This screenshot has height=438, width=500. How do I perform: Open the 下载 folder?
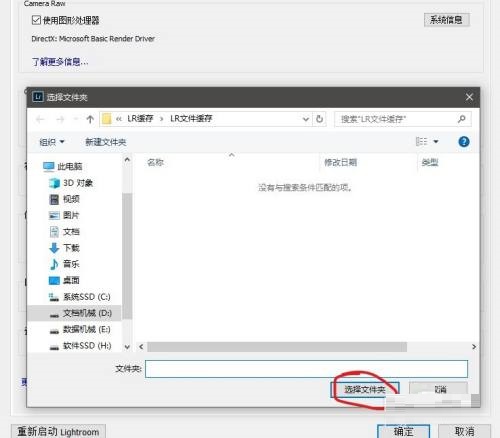click(65, 248)
